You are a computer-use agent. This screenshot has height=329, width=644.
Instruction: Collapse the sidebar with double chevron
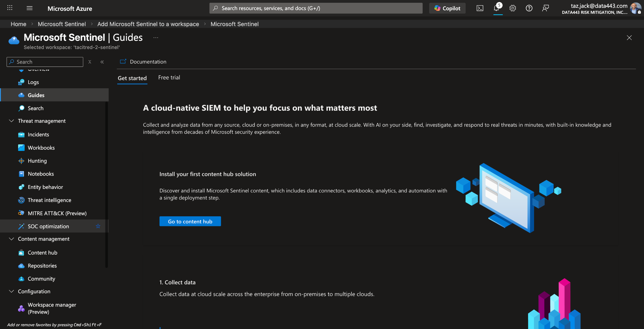102,62
